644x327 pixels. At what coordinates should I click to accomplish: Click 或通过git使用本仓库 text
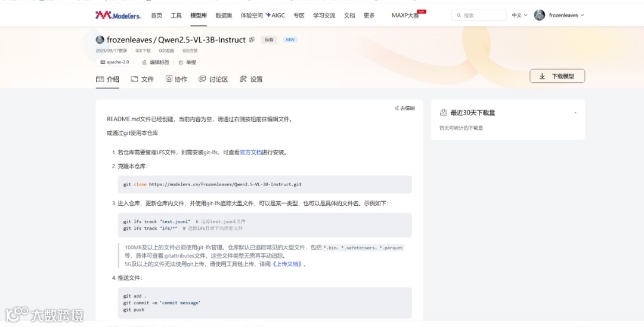pyautogui.click(x=132, y=133)
